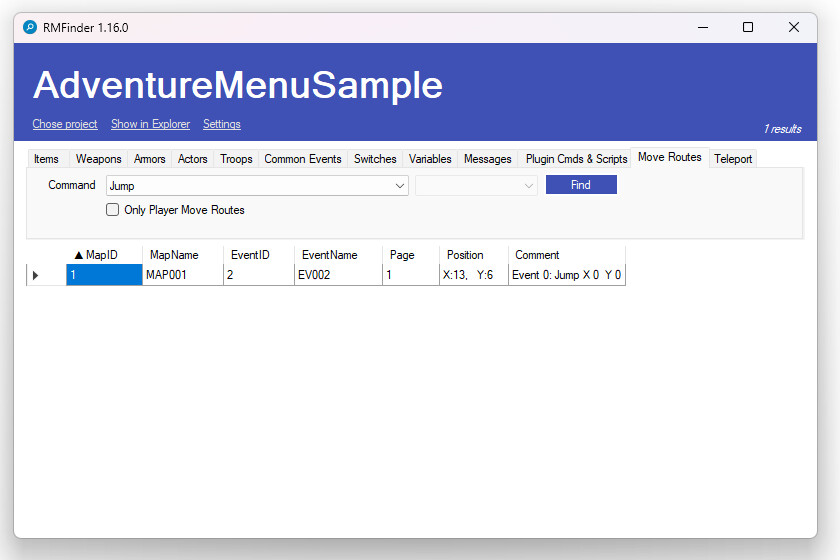Switch to the Items tab

tap(46, 159)
